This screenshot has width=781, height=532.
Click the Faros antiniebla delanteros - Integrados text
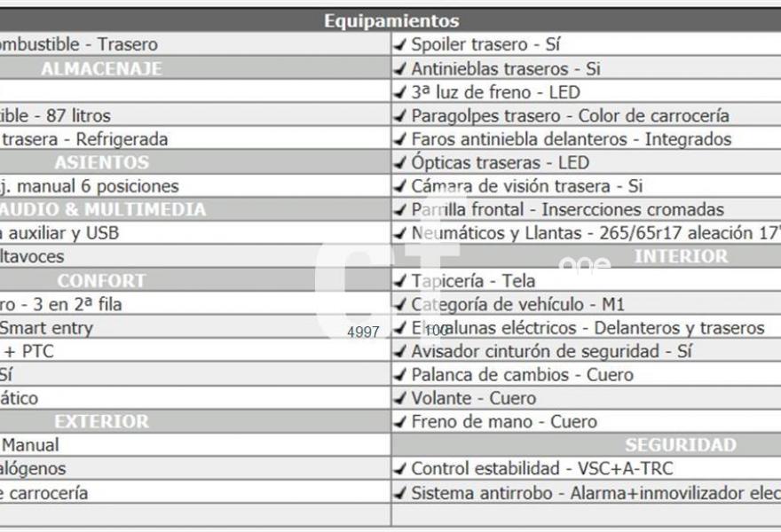(x=571, y=139)
